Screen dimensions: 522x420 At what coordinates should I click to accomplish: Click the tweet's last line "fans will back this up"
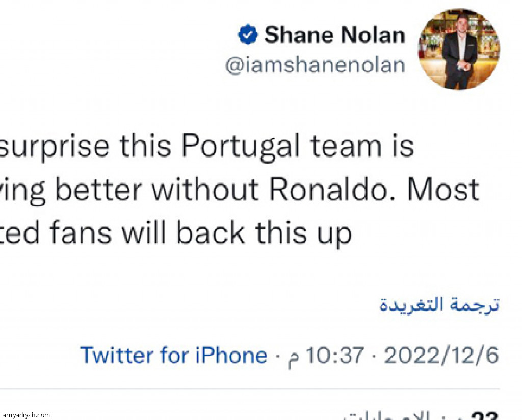pos(201,233)
